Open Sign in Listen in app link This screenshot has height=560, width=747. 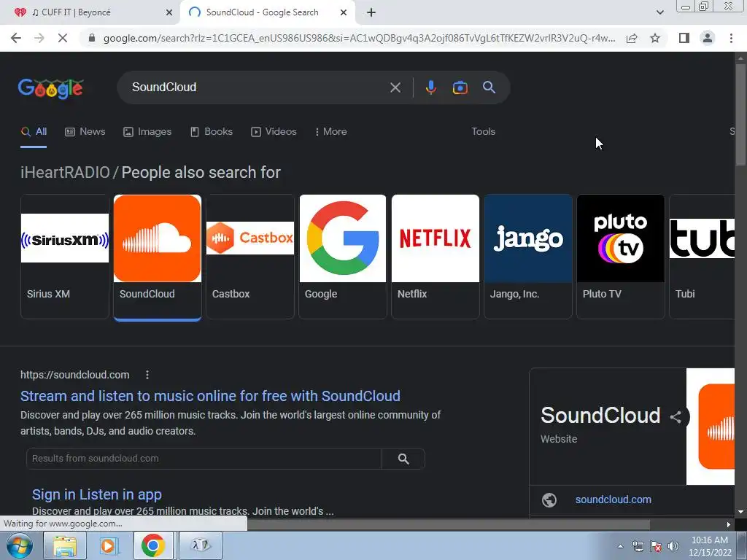pyautogui.click(x=97, y=495)
